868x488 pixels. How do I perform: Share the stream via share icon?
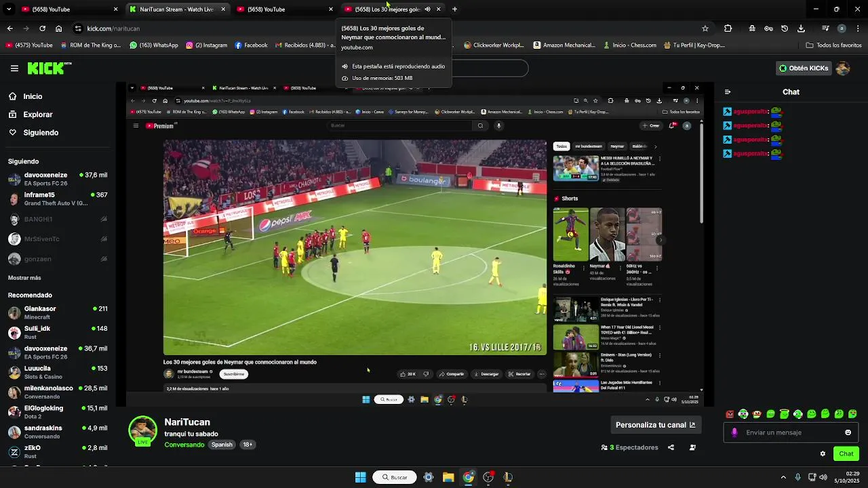click(671, 447)
